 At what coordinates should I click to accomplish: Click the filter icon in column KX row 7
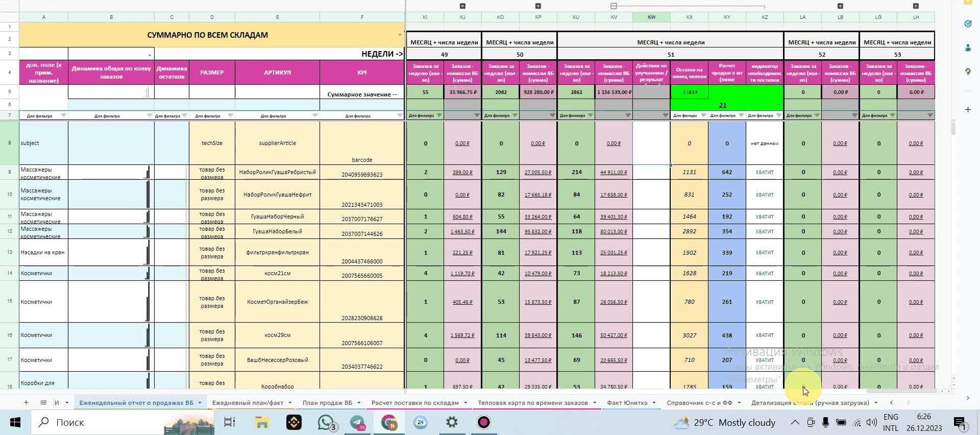[x=703, y=115]
